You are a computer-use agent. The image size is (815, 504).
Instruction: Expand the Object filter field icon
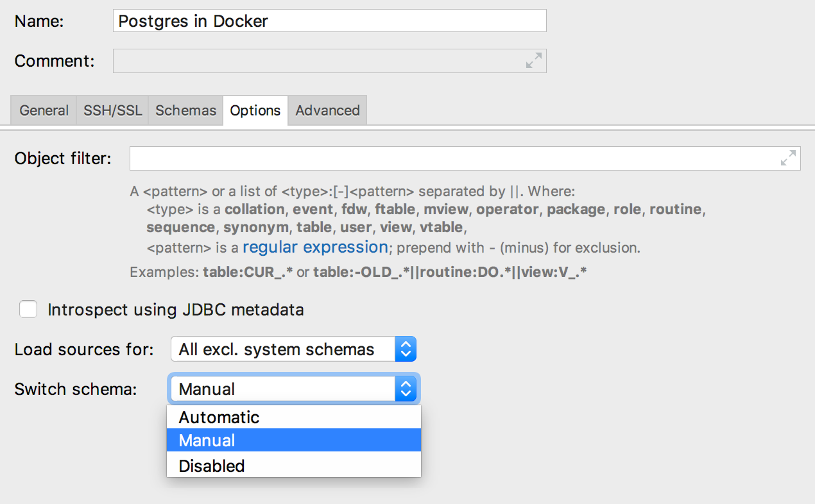pyautogui.click(x=788, y=158)
